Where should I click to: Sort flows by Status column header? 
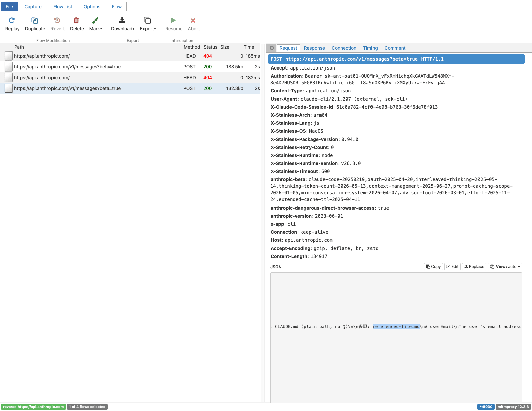210,47
